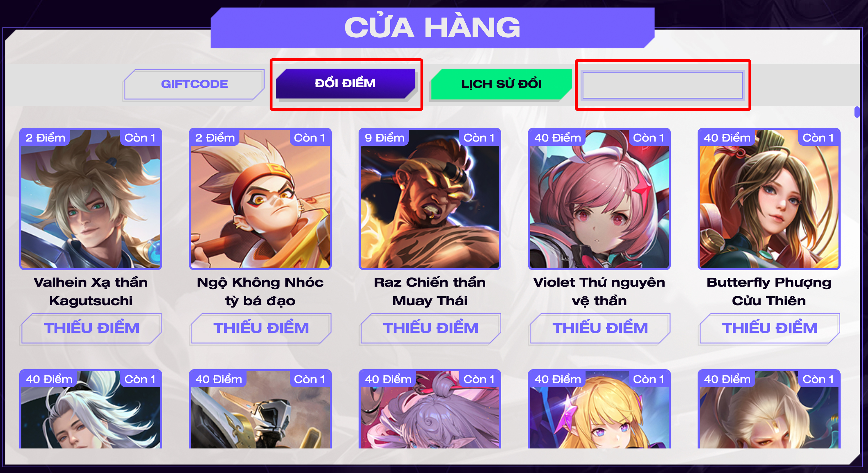Choose the Raz Chiến thần Muay Thái portrait
This screenshot has height=473, width=868.
point(430,199)
